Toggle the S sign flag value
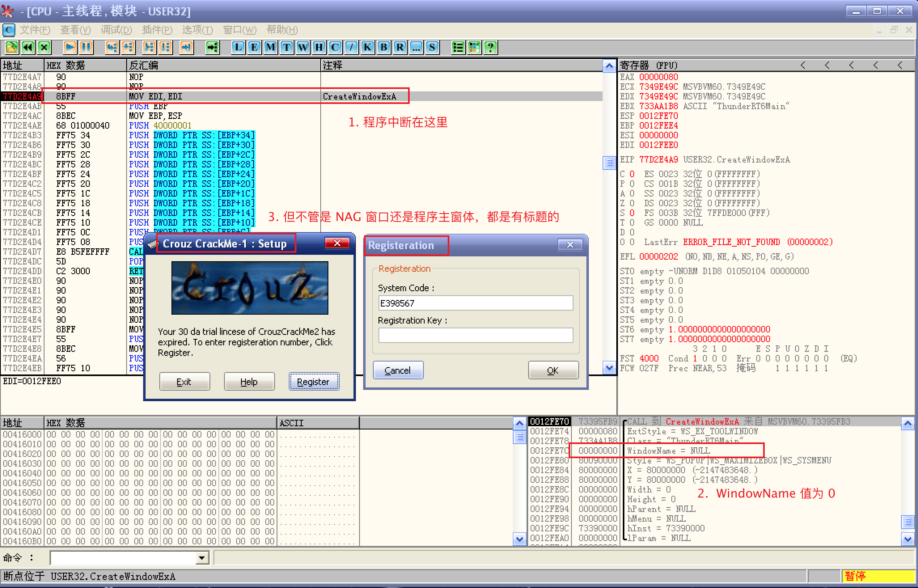918x588 pixels. pyautogui.click(x=632, y=213)
